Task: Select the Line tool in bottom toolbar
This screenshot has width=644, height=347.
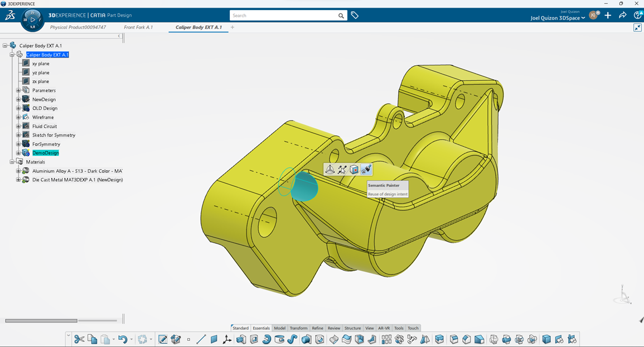Action: pos(201,339)
